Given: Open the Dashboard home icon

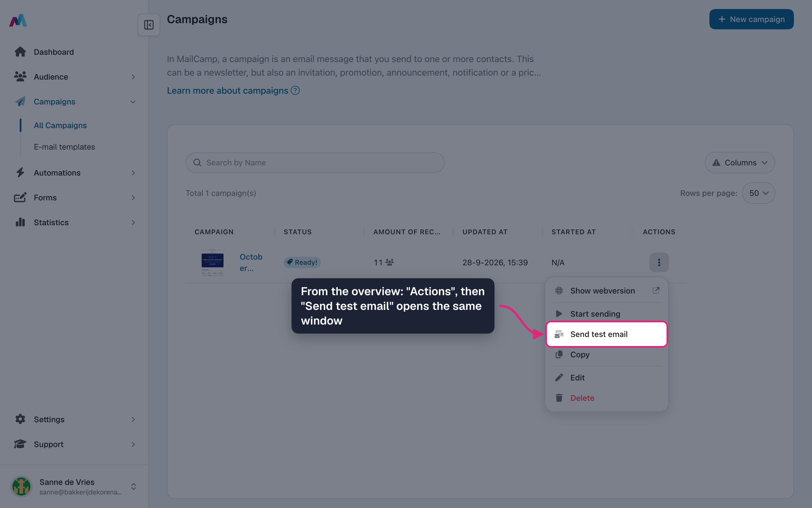Looking at the screenshot, I should 20,52.
